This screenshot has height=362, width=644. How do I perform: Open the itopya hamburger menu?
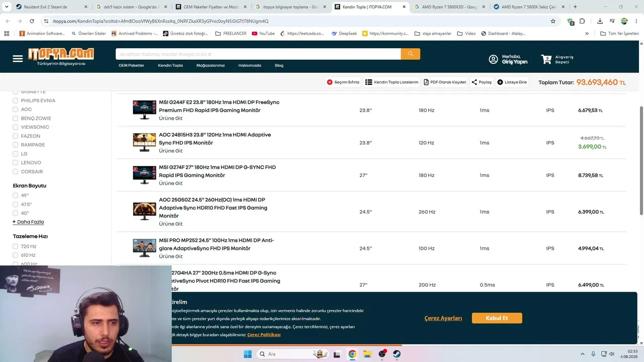point(18,59)
